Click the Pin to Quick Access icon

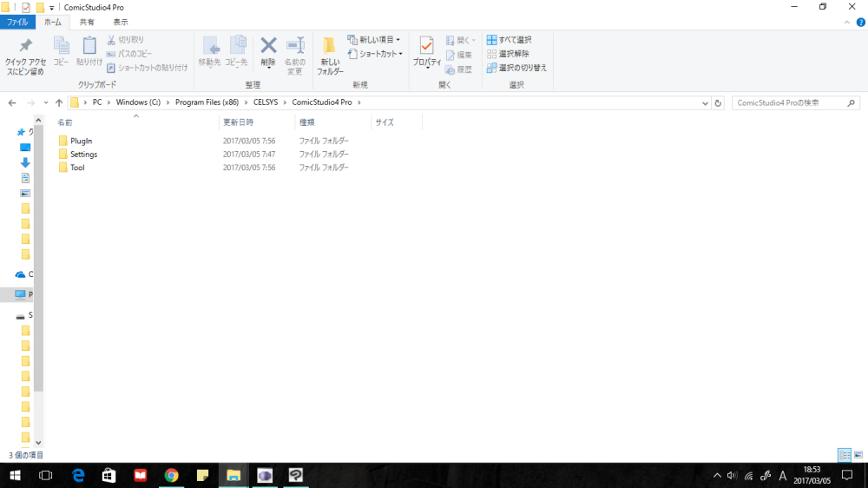pyautogui.click(x=25, y=47)
